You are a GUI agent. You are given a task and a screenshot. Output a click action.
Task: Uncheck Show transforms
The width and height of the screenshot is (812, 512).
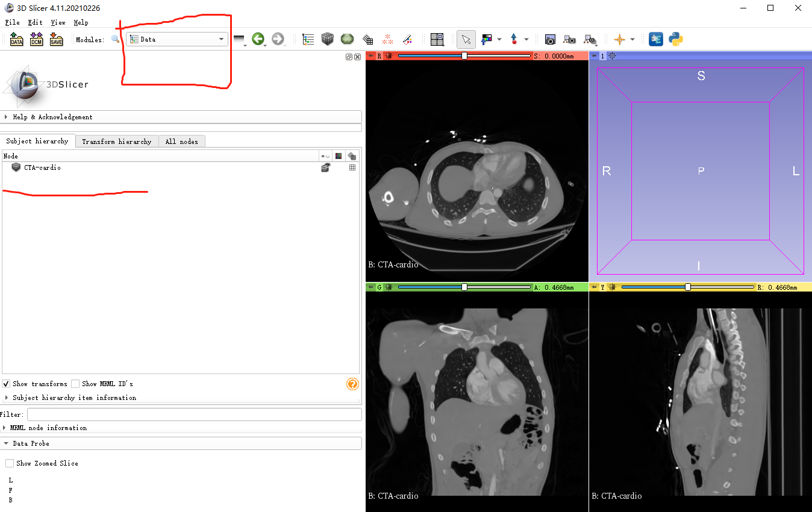tap(6, 384)
